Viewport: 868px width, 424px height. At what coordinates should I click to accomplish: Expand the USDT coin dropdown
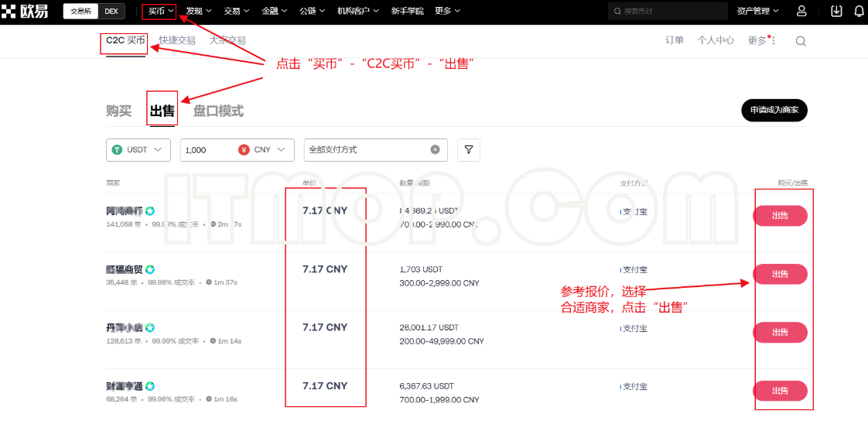coord(138,150)
